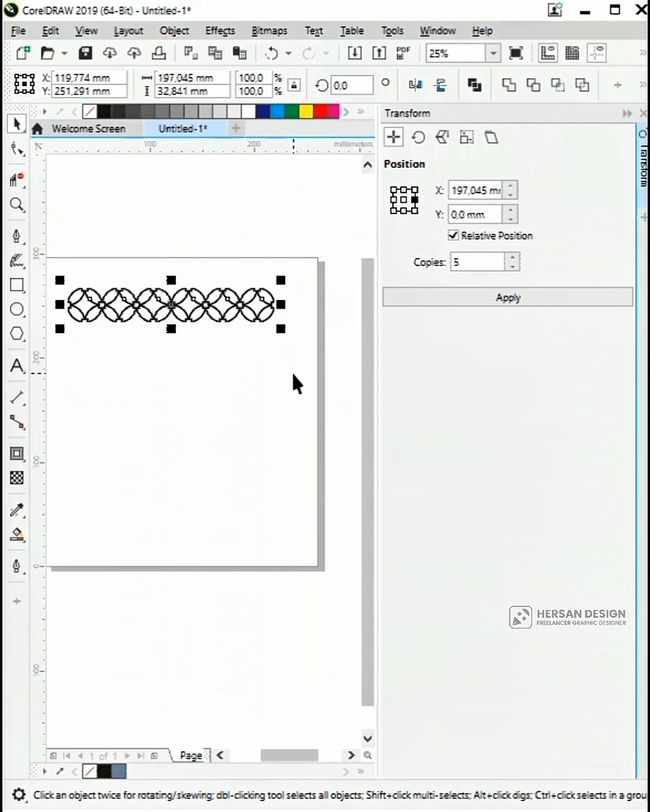Screen dimensions: 650x812
Task: Switch Transform docker to Size mode
Action: [466, 137]
